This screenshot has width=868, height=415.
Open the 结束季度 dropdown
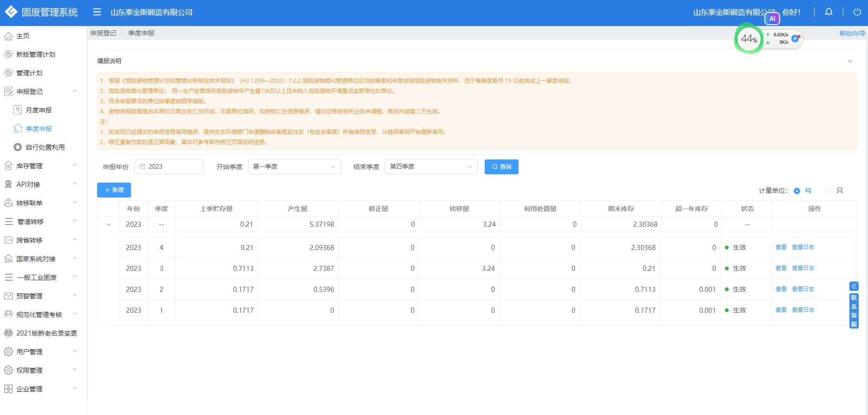[431, 167]
